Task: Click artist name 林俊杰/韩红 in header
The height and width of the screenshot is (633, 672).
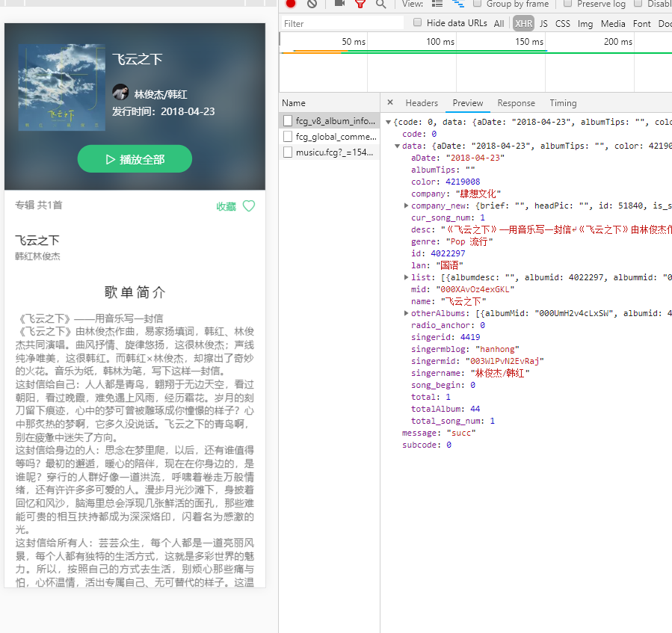Action: tap(161, 94)
